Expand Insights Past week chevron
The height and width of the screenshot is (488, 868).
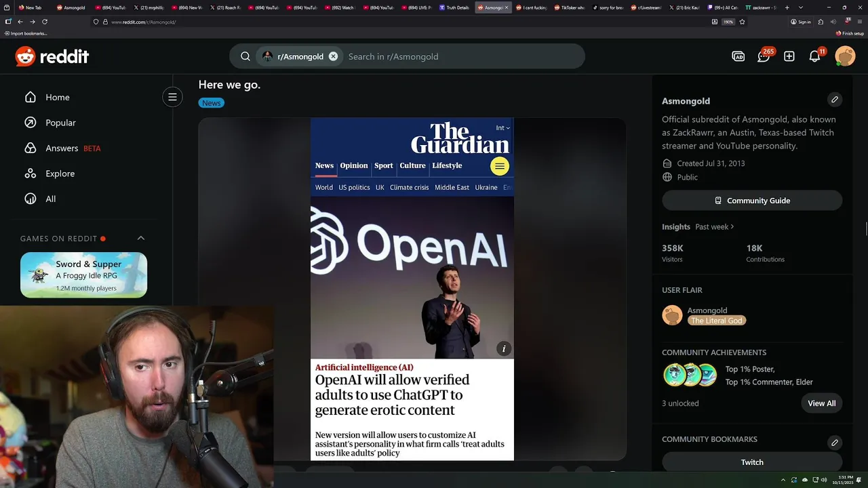pyautogui.click(x=732, y=227)
